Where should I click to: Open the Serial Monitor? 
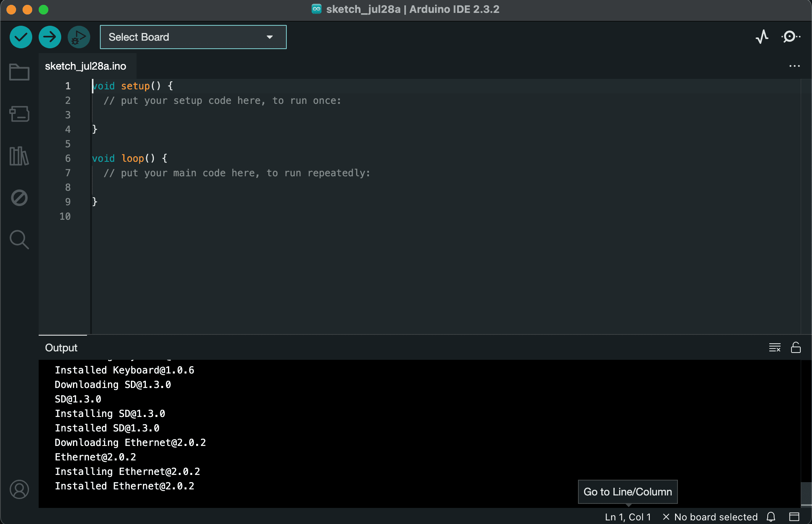791,37
